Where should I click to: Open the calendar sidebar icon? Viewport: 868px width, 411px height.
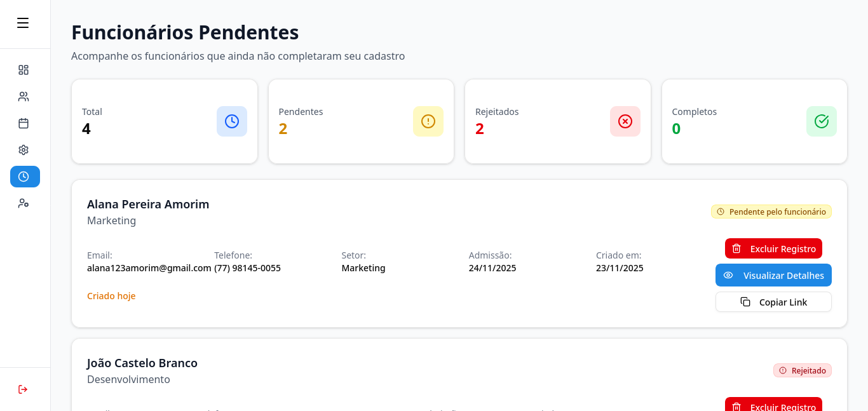24,123
